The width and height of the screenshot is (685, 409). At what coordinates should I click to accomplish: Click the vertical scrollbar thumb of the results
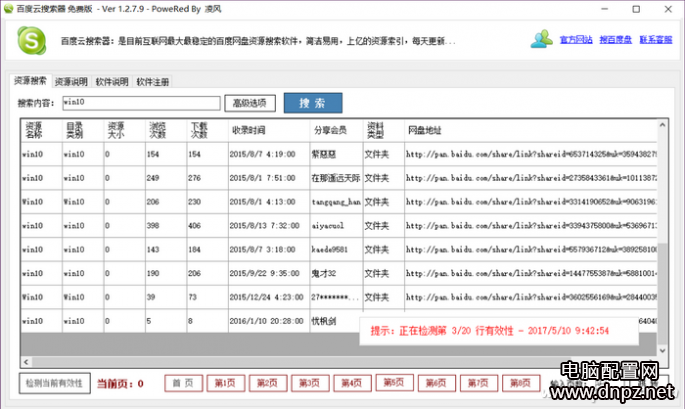(662, 293)
